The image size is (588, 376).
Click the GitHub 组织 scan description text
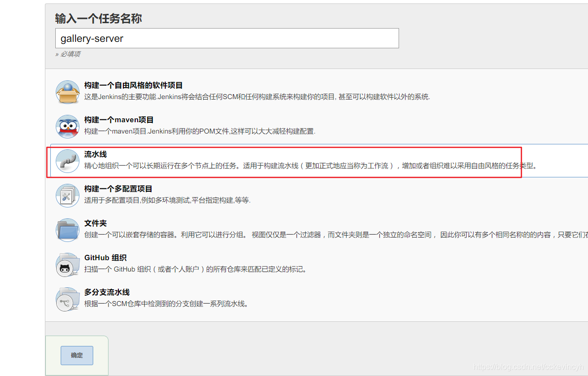[x=195, y=269]
